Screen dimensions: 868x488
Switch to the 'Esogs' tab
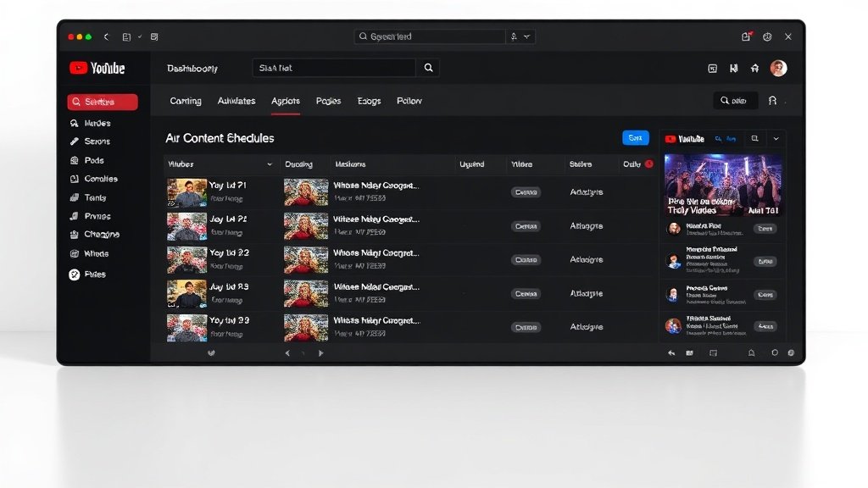[x=369, y=102]
